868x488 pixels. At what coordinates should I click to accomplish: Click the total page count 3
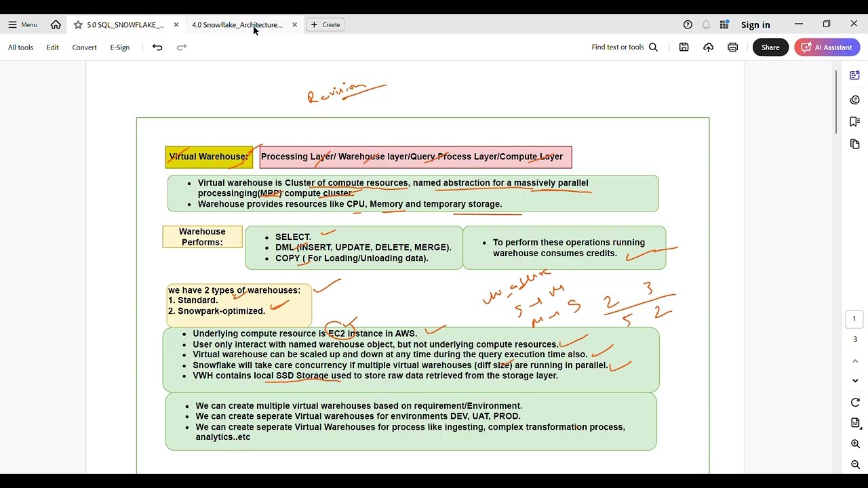click(854, 340)
